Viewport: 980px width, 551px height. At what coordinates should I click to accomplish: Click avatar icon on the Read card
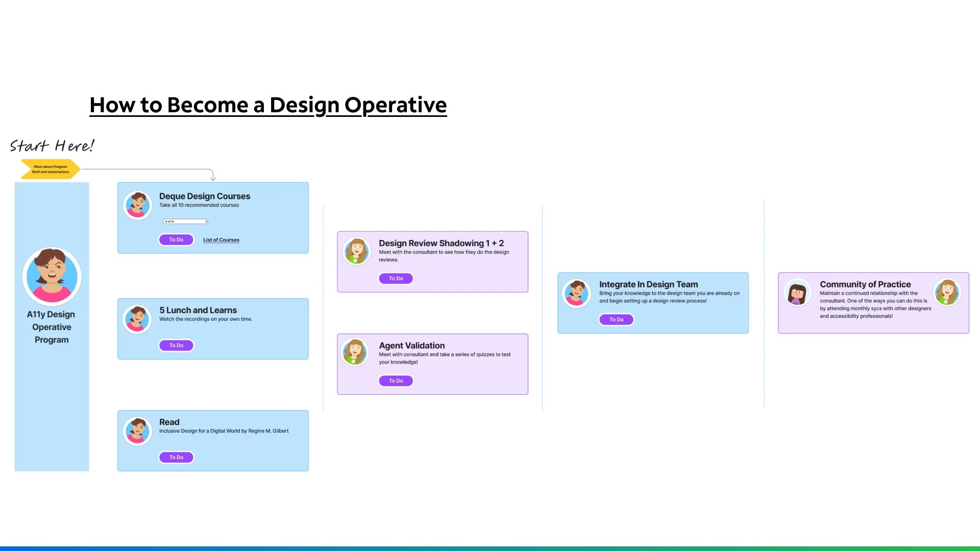pyautogui.click(x=137, y=431)
